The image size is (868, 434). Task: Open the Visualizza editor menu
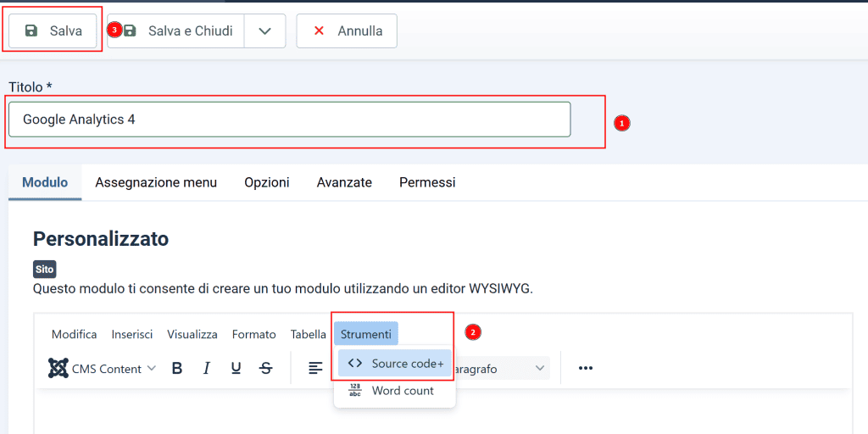pyautogui.click(x=192, y=334)
